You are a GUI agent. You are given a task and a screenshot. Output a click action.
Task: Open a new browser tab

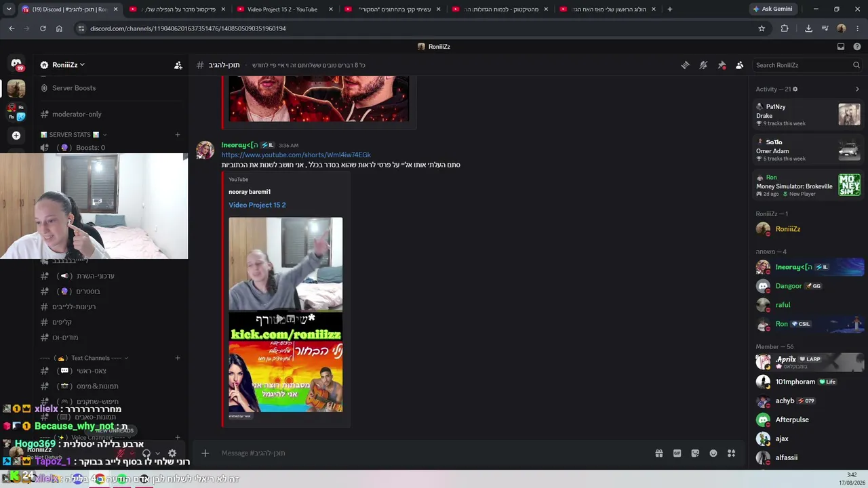coord(670,9)
